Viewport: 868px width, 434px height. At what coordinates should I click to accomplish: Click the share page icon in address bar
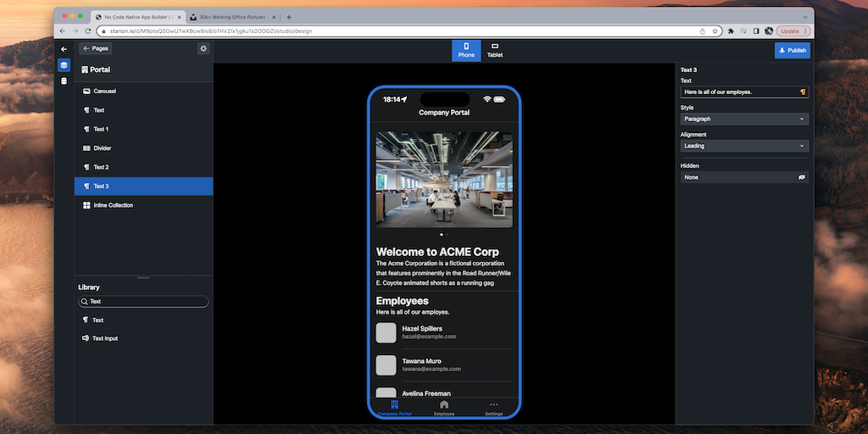click(703, 31)
